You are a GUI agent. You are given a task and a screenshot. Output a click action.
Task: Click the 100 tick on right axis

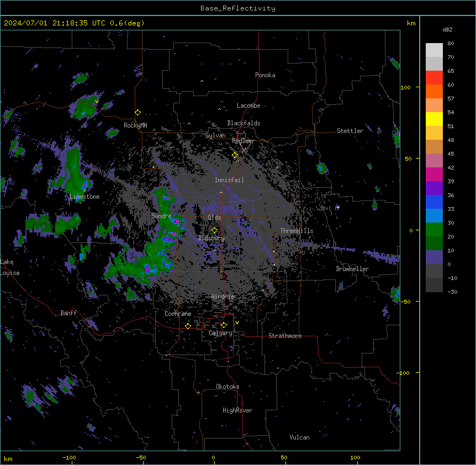point(405,87)
